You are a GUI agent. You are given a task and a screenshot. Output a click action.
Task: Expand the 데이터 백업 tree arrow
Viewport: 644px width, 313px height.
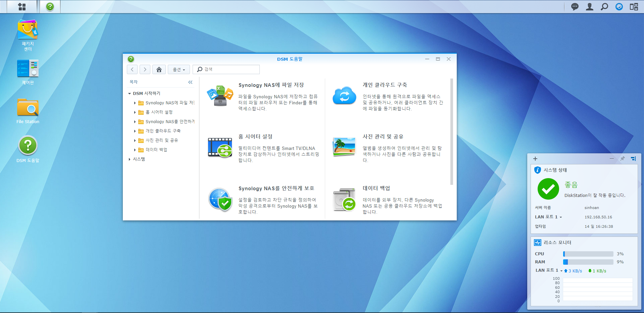coord(135,150)
